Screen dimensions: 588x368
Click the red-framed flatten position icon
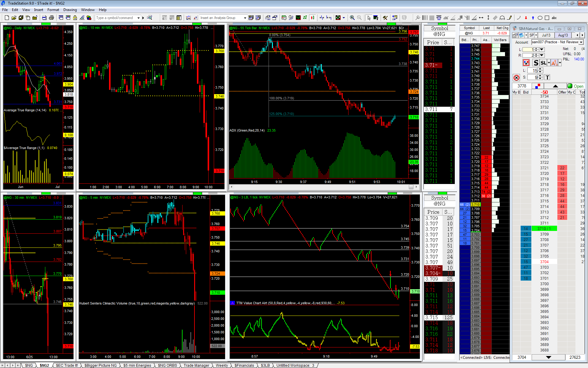(x=526, y=63)
